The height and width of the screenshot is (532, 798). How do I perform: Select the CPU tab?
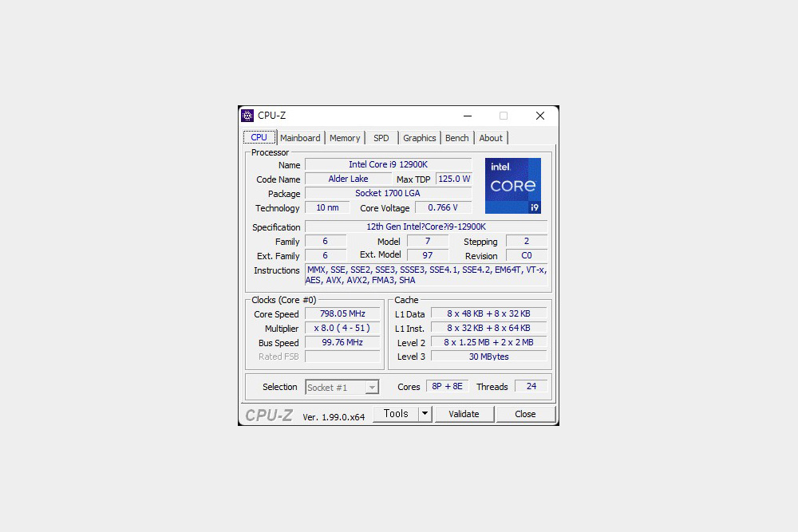(x=259, y=137)
